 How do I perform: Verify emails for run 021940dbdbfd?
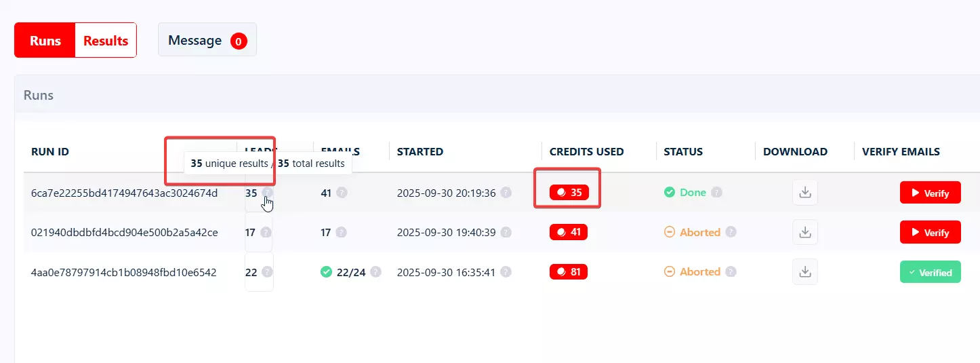click(930, 232)
